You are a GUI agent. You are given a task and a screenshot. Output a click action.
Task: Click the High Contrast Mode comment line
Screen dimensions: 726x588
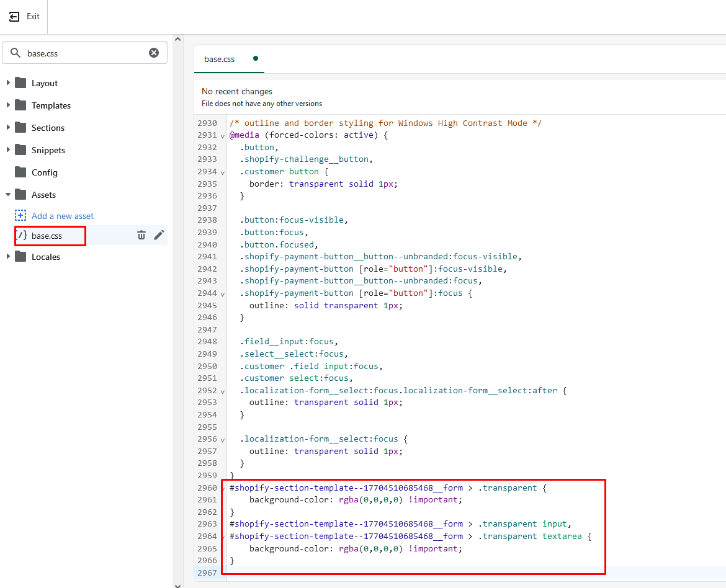click(385, 123)
